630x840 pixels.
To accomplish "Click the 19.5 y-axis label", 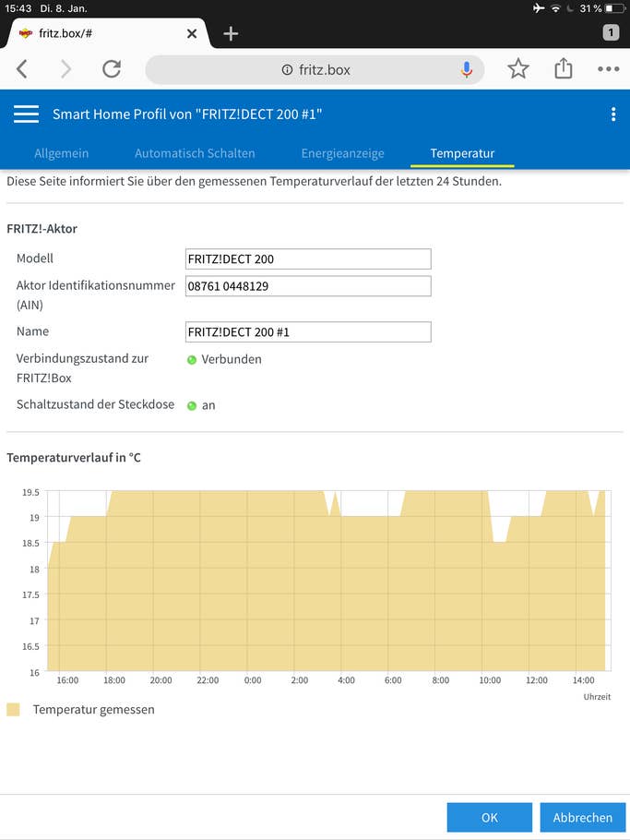I will click(30, 492).
